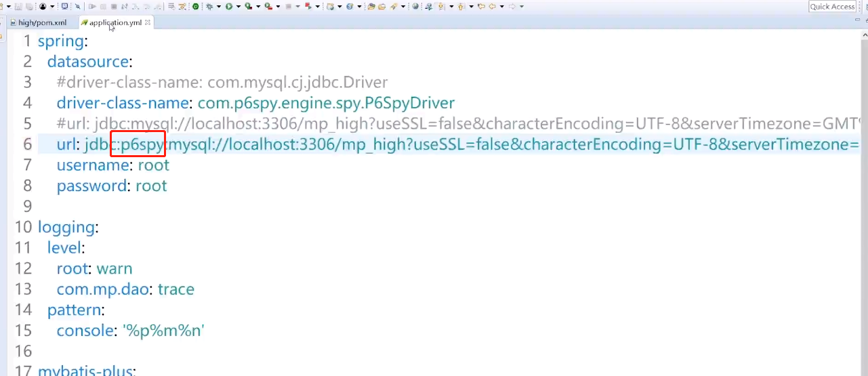This screenshot has height=376, width=868.
Task: Click the web browser globe icon
Action: pos(415,7)
